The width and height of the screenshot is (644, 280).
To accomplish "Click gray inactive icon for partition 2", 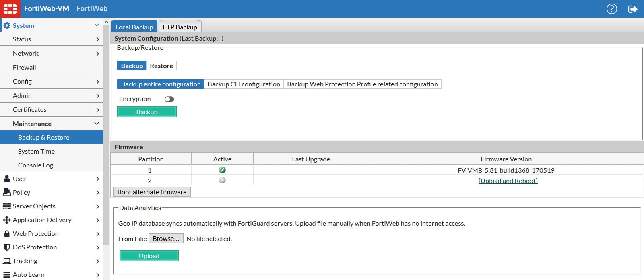I will 222,180.
